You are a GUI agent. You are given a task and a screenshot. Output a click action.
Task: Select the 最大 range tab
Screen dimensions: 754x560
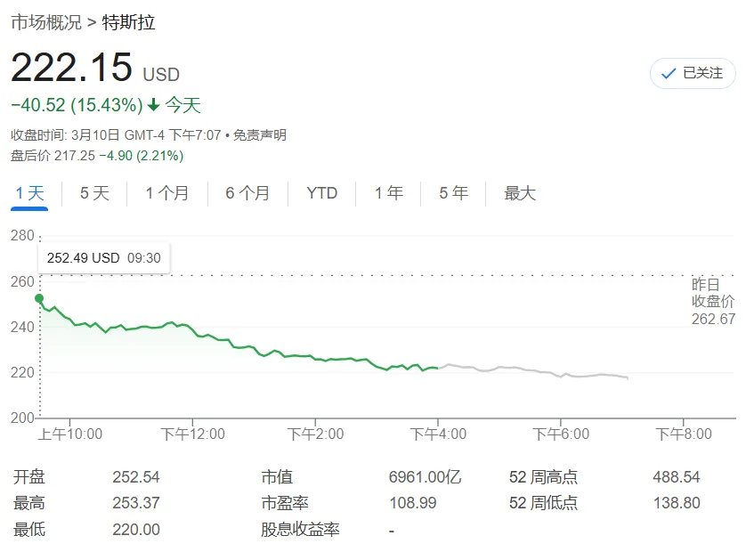click(x=520, y=193)
